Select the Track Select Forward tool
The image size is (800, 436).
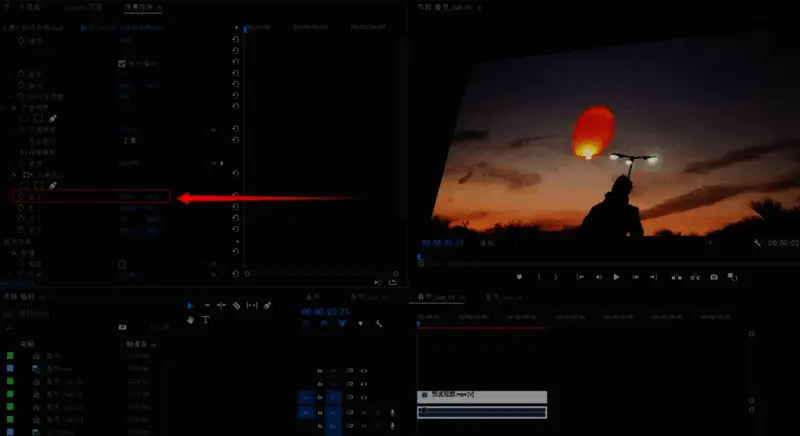coord(207,305)
